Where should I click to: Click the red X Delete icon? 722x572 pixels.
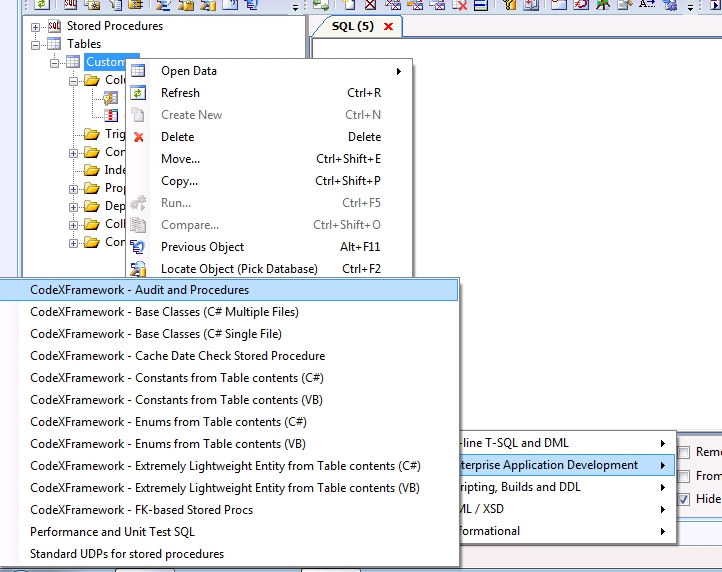click(139, 137)
